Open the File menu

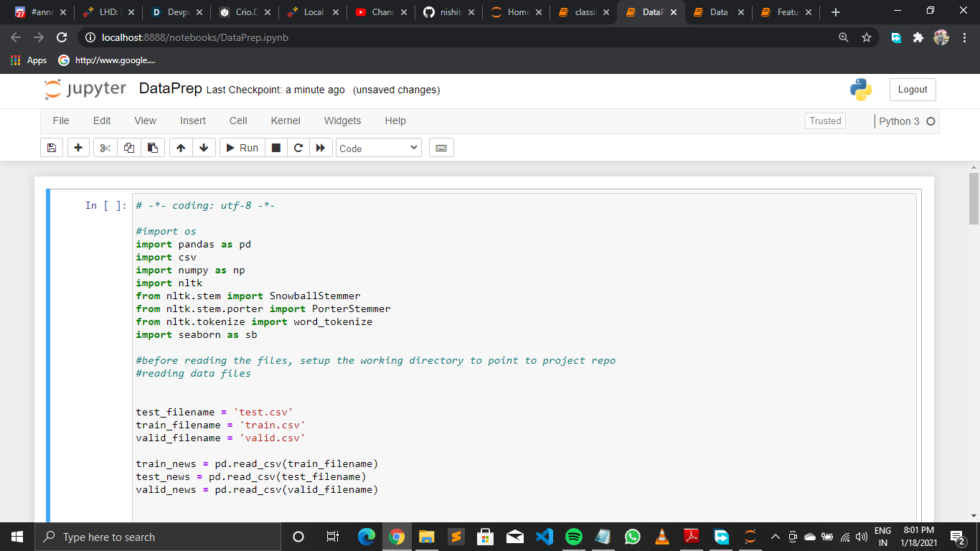pos(61,121)
